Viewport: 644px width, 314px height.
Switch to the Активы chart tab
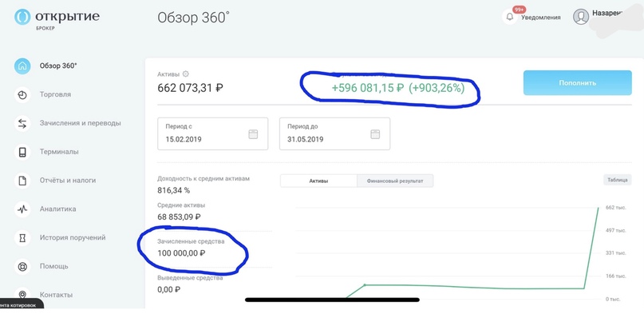coord(318,181)
